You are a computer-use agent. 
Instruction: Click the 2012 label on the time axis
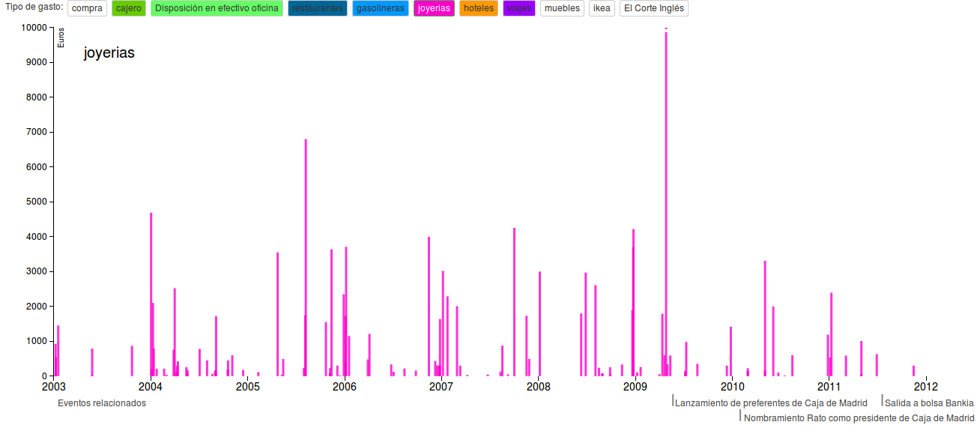point(926,388)
